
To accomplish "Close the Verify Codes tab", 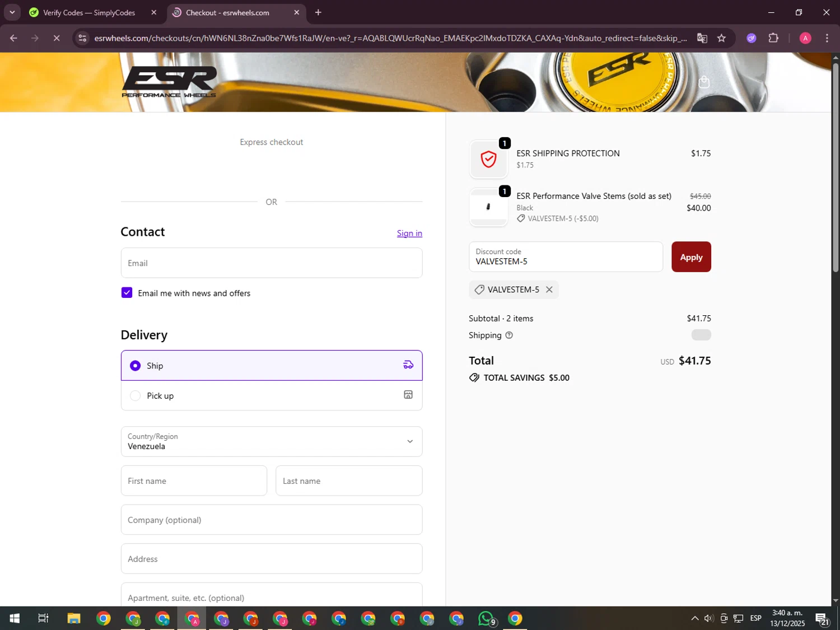I will [153, 12].
